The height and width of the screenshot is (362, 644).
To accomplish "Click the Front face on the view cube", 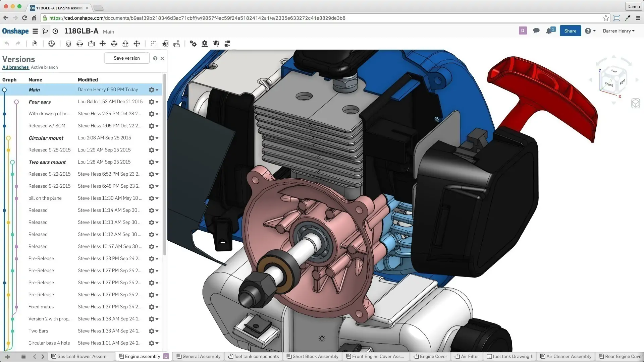I will tap(609, 84).
